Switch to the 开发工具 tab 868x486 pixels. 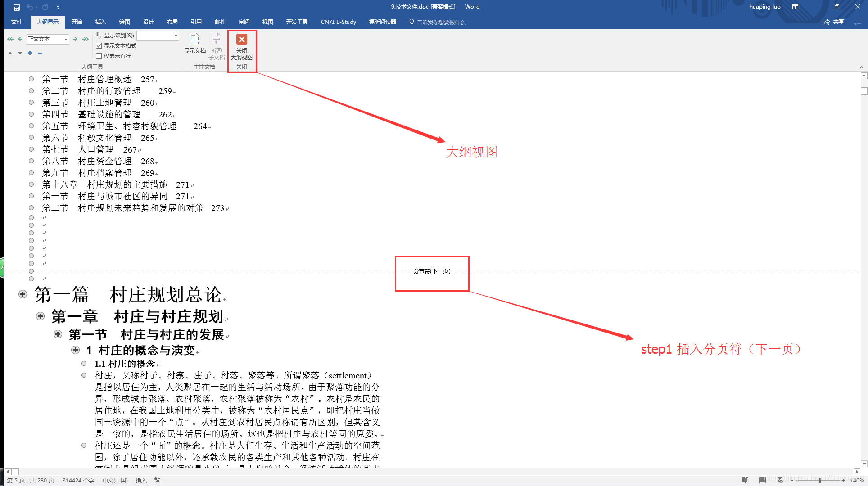pos(297,22)
